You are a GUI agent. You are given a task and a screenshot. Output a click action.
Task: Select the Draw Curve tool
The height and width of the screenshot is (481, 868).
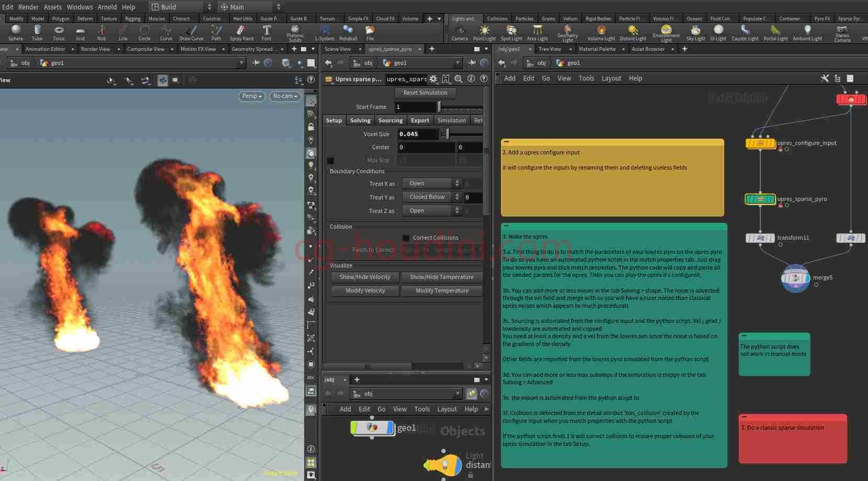point(191,33)
